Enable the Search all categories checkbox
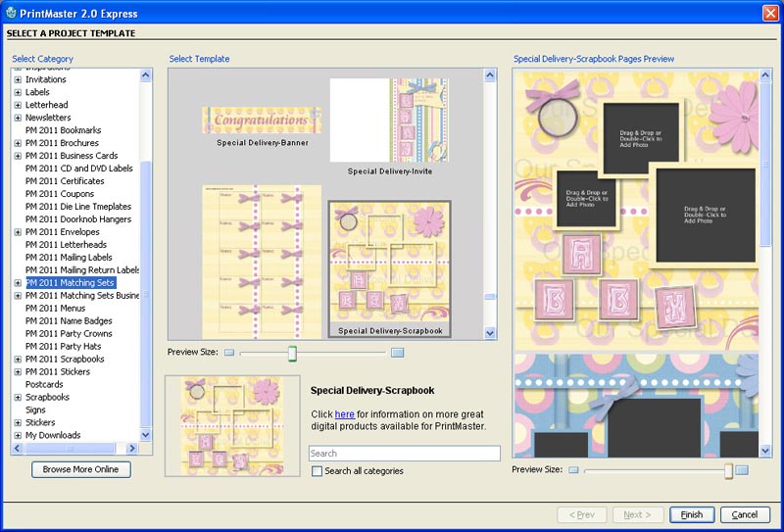Image resolution: width=784 pixels, height=532 pixels. pos(317,471)
